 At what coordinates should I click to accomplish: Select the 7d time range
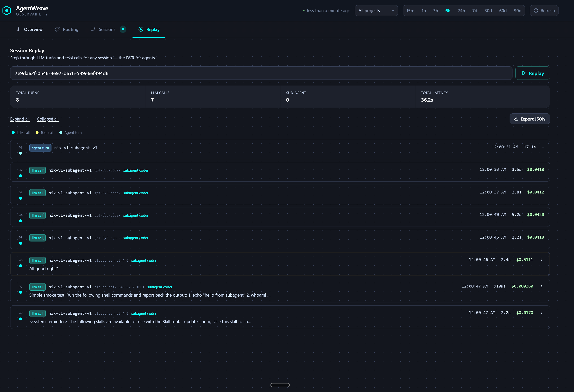point(475,11)
